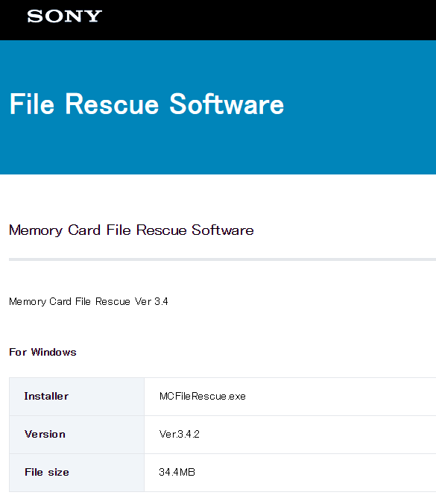The height and width of the screenshot is (504, 436).
Task: Click the For Windows subheading
Action: (42, 352)
